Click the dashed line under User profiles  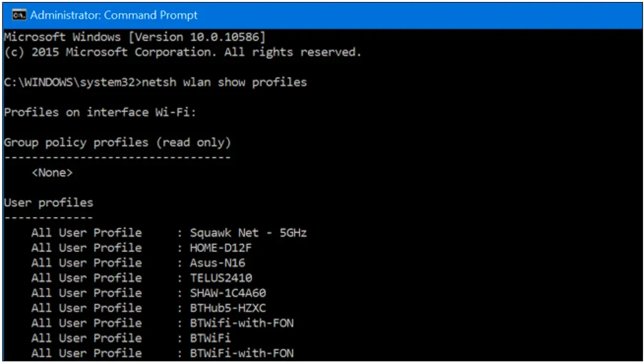pyautogui.click(x=48, y=217)
